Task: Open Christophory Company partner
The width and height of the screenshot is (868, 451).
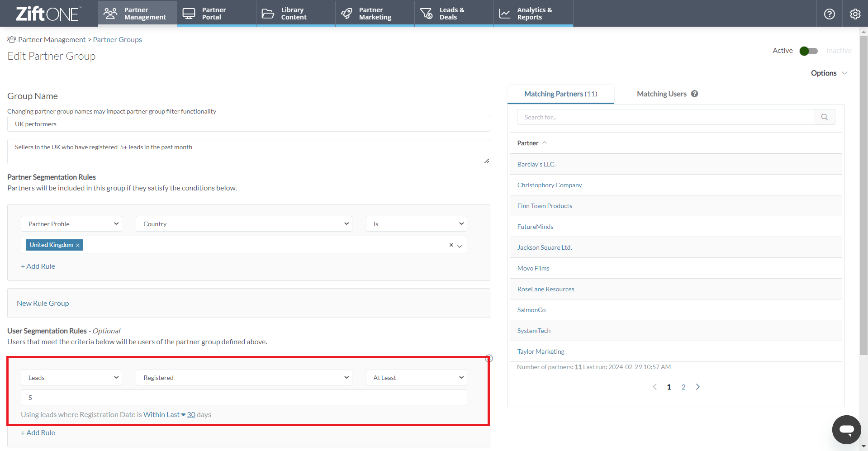Action: click(x=550, y=185)
